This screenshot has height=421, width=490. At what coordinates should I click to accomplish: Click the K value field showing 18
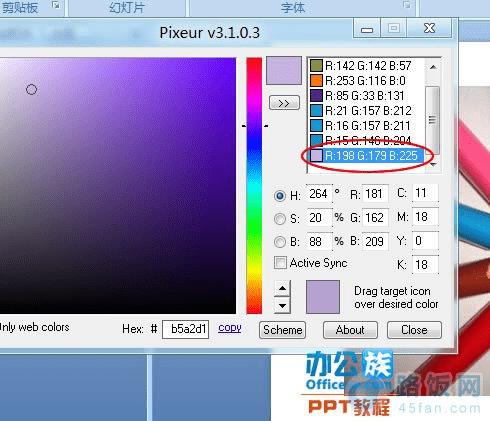pos(425,265)
